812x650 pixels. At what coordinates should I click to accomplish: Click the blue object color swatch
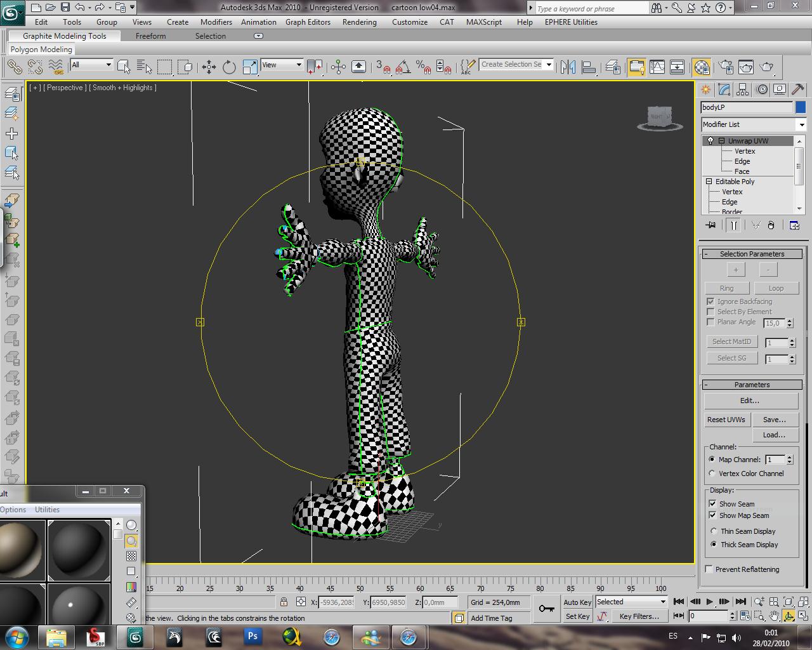[x=801, y=107]
